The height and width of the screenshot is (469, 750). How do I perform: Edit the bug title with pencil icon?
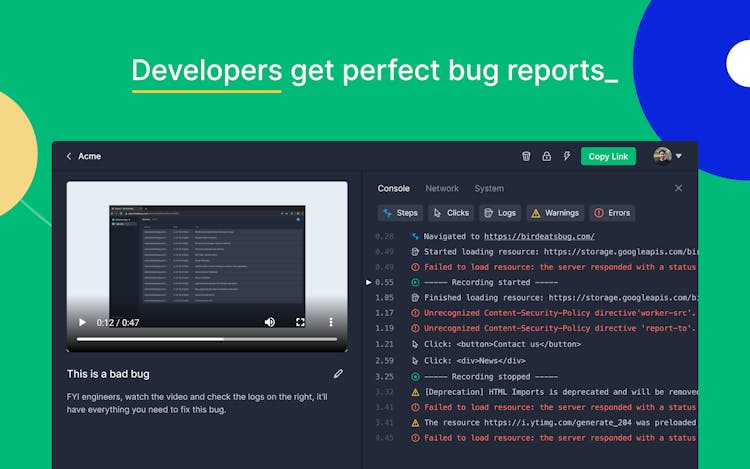pos(338,374)
